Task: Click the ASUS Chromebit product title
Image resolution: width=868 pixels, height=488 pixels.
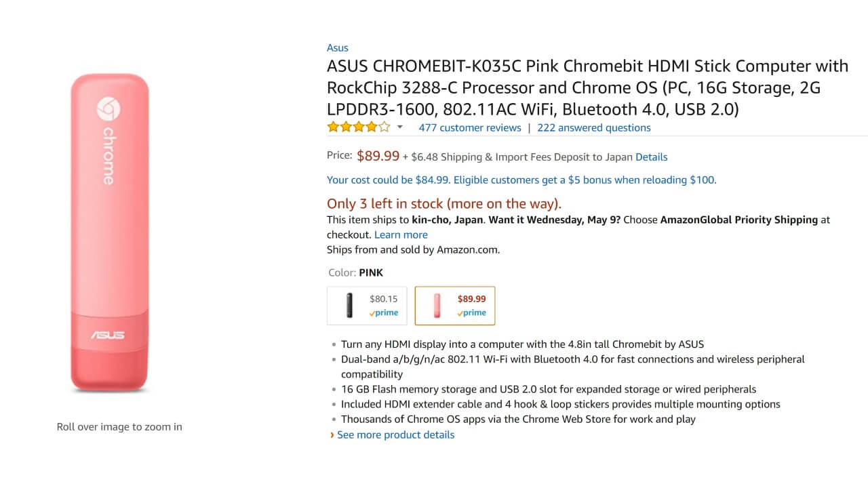Action: (x=587, y=87)
